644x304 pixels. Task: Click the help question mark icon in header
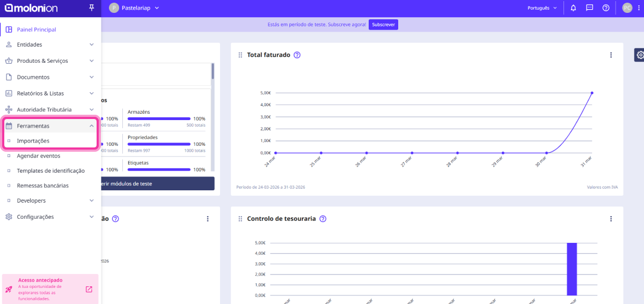[x=606, y=8]
